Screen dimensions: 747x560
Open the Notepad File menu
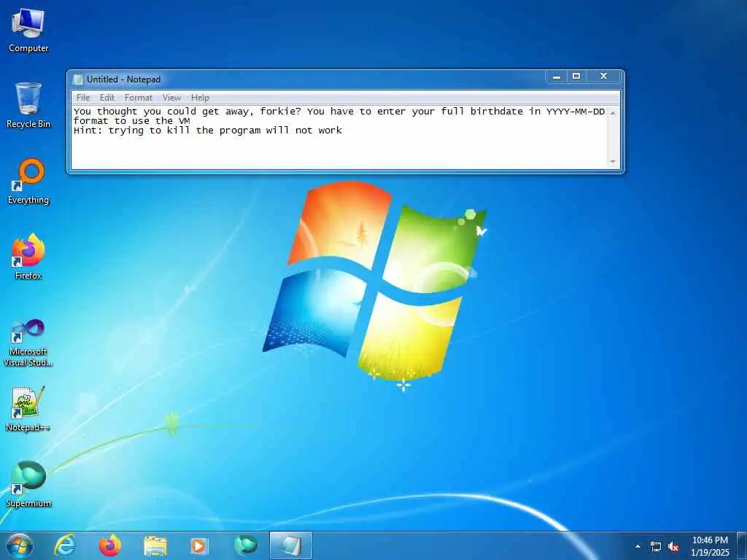(x=83, y=98)
